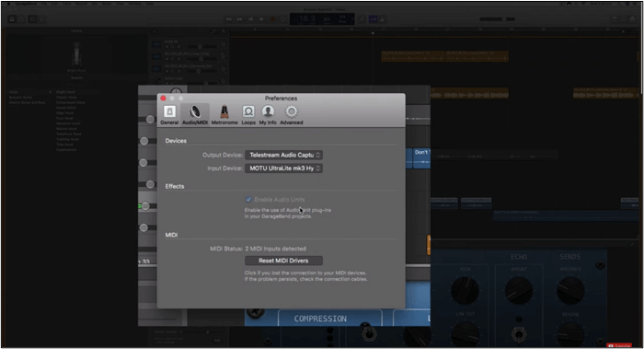Close the Preferences window
This screenshot has height=349, width=644.
[x=163, y=99]
